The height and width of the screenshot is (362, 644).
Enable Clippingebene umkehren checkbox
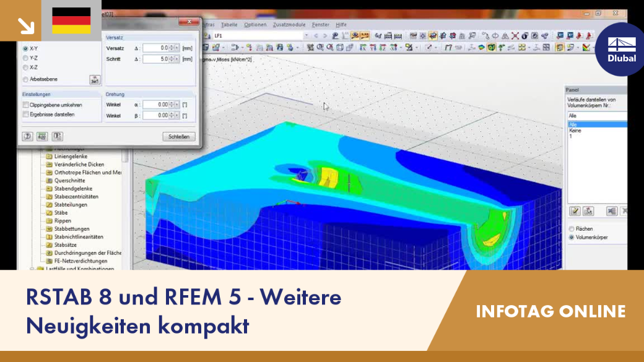(26, 105)
